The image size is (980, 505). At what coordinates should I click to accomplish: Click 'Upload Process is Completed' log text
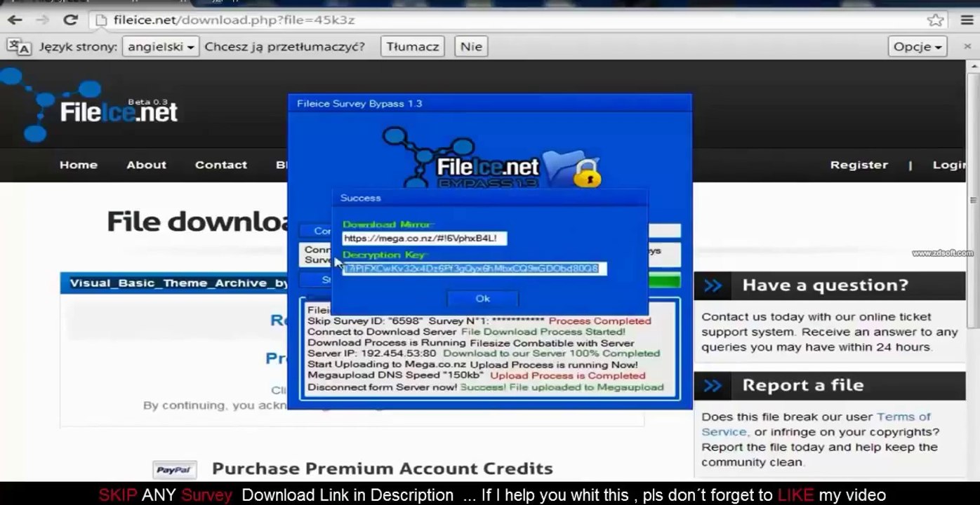point(567,376)
